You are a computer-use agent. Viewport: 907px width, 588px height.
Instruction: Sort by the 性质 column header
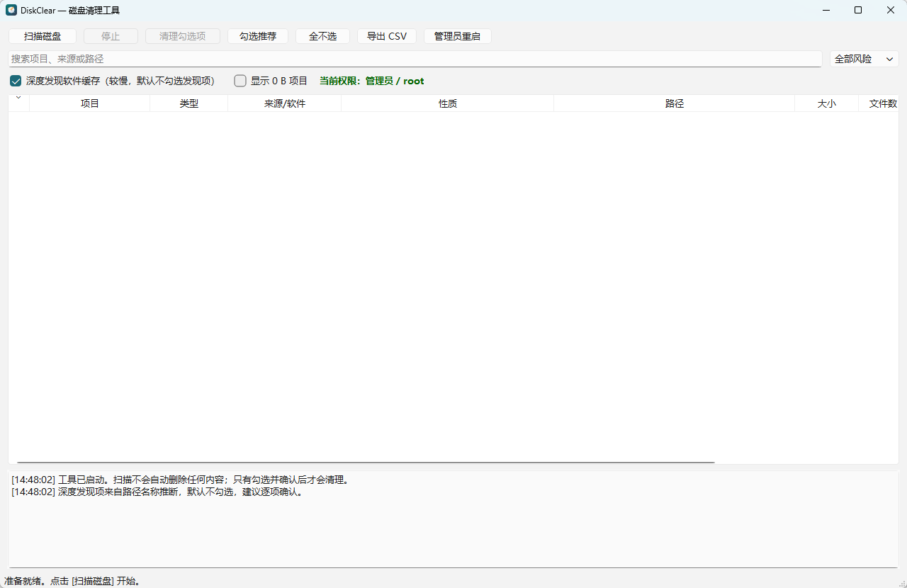pos(448,103)
